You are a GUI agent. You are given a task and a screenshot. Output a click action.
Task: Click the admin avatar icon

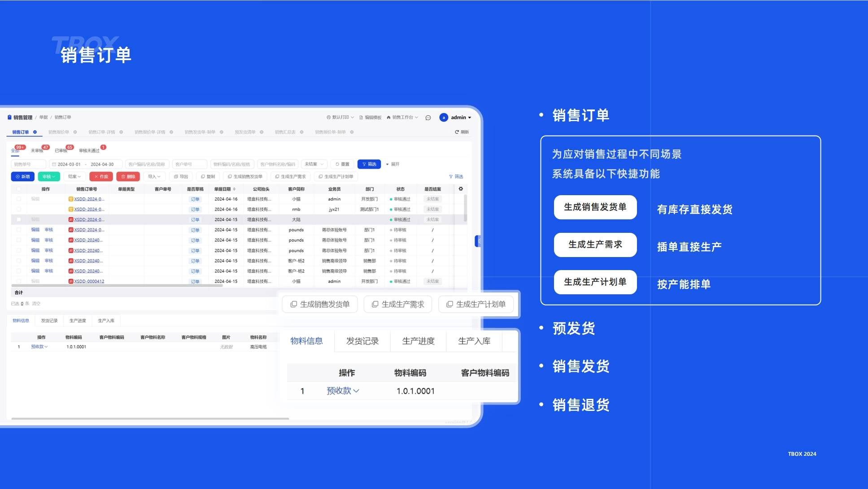coord(444,118)
